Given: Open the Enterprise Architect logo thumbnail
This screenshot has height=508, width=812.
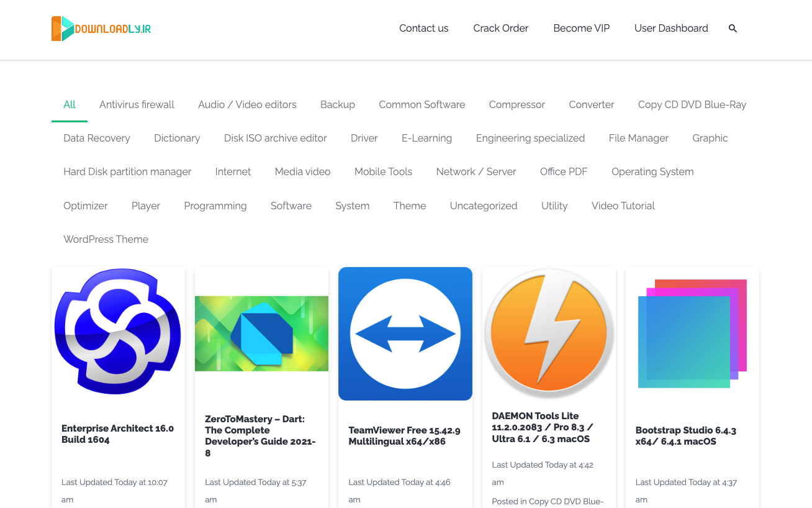Looking at the screenshot, I should (118, 332).
